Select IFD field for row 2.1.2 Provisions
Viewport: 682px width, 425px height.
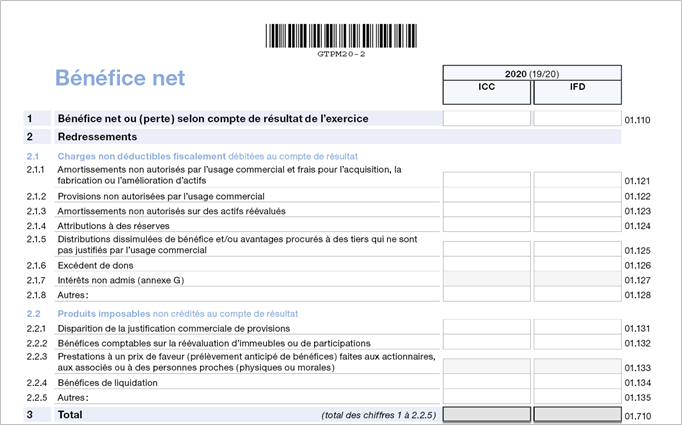click(x=577, y=196)
